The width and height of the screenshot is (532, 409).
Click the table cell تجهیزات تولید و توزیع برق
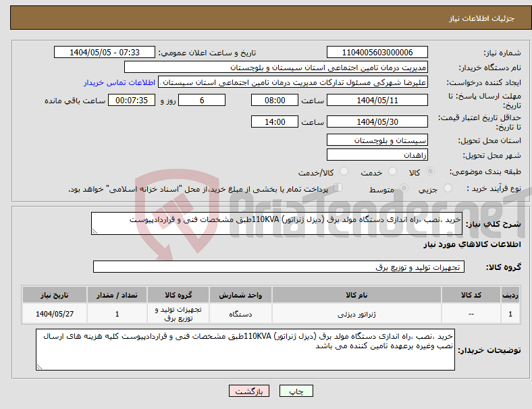[178, 314]
